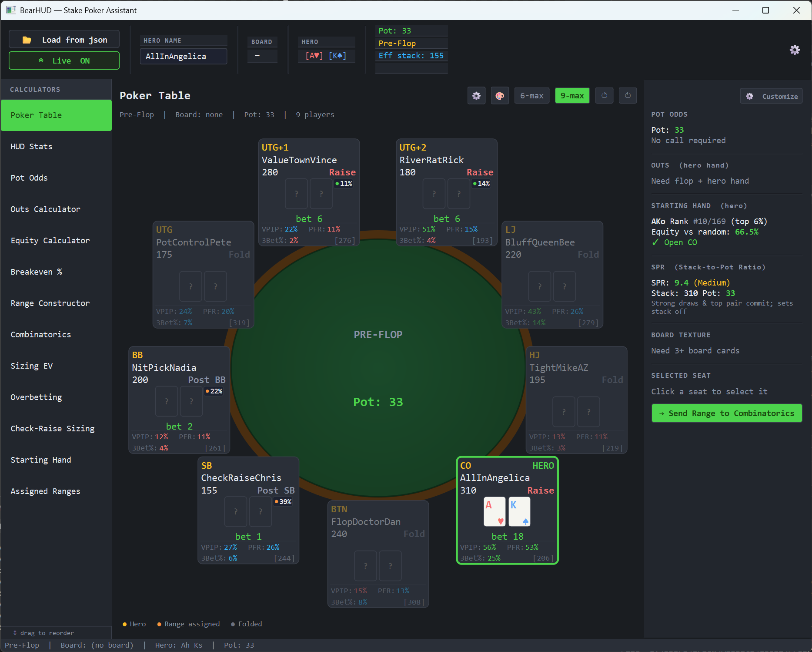Click the Hero cards field
Image resolution: width=812 pixels, height=652 pixels.
(x=326, y=56)
